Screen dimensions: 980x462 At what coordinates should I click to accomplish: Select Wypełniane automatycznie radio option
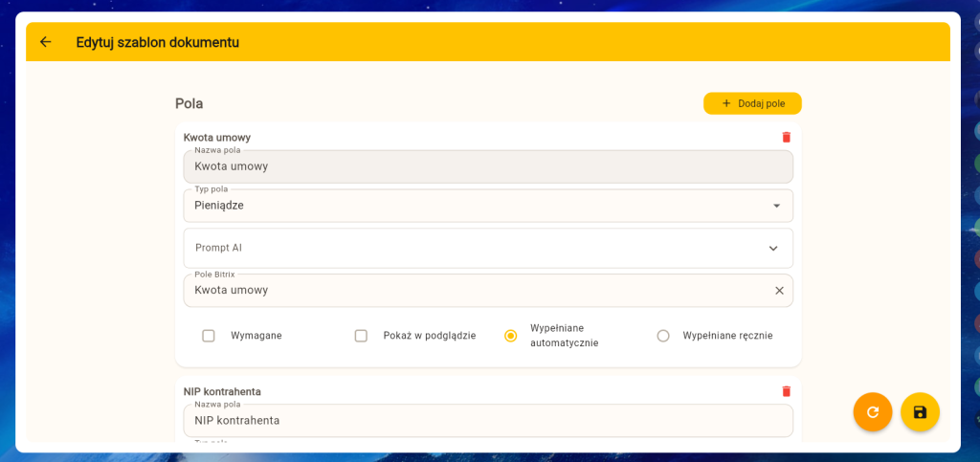click(511, 336)
